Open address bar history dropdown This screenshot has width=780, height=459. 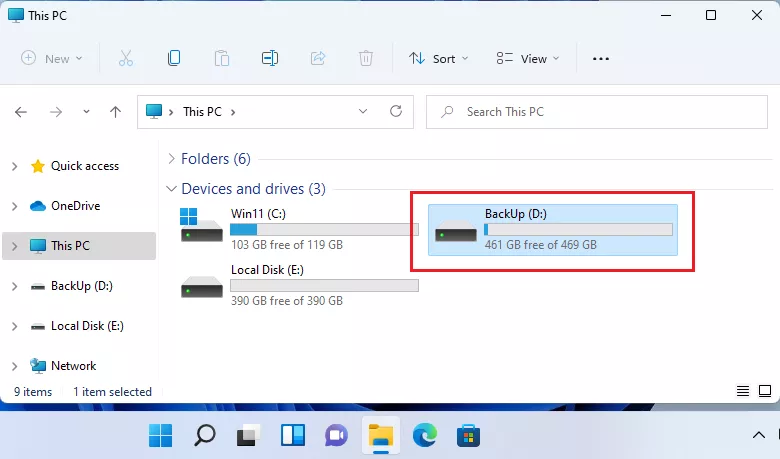coord(363,111)
